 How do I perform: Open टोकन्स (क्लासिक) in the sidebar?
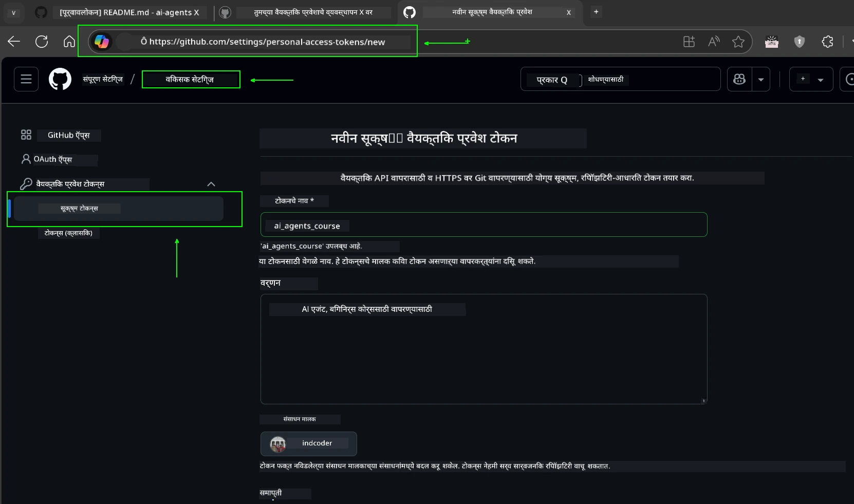pos(68,233)
